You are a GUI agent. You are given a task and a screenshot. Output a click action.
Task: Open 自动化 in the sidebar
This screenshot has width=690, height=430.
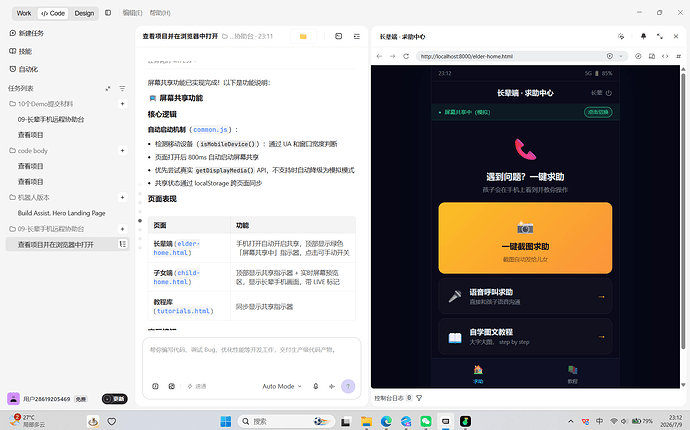pyautogui.click(x=24, y=69)
